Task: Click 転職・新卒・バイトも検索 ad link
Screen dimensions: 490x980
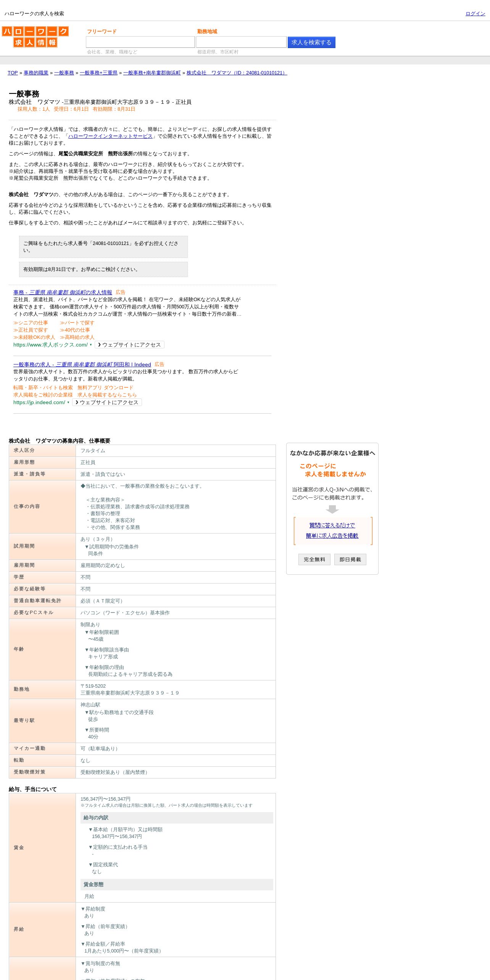Action: pyautogui.click(x=43, y=388)
